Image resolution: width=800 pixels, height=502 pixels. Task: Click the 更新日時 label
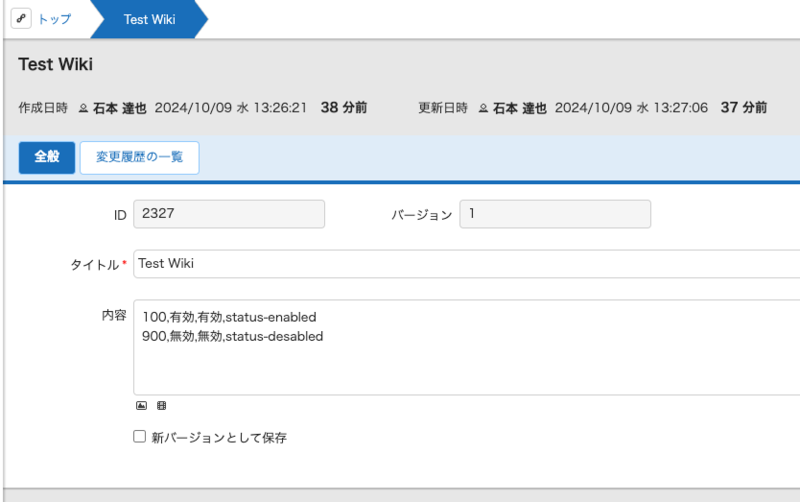pos(443,108)
